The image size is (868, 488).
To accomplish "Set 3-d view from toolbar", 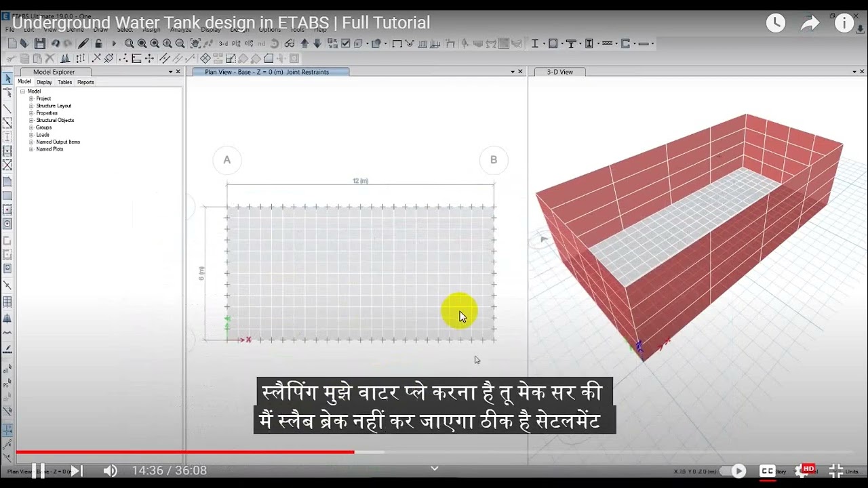I will click(x=223, y=43).
